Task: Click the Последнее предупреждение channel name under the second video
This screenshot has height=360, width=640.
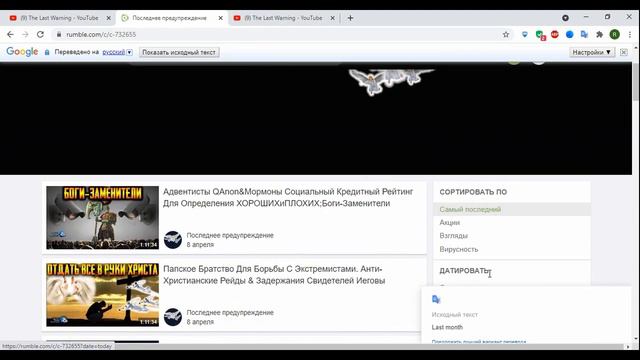Action: [x=230, y=312]
